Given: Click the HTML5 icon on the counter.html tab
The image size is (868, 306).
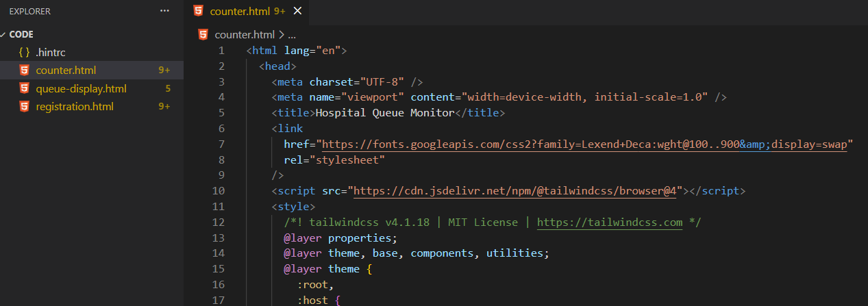Looking at the screenshot, I should pos(199,11).
